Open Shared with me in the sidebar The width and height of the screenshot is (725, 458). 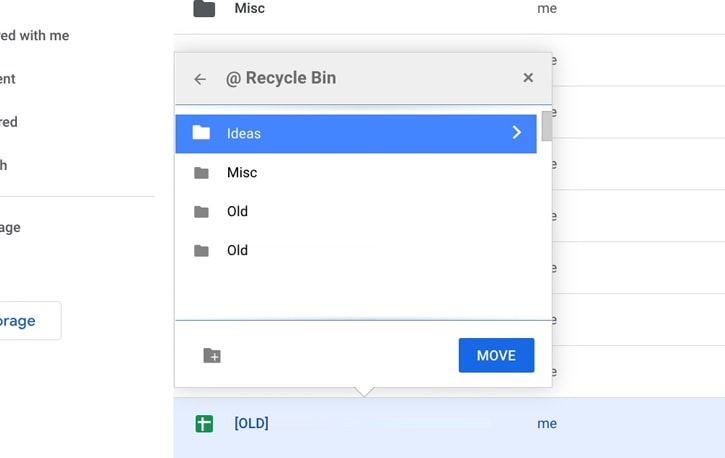point(34,36)
